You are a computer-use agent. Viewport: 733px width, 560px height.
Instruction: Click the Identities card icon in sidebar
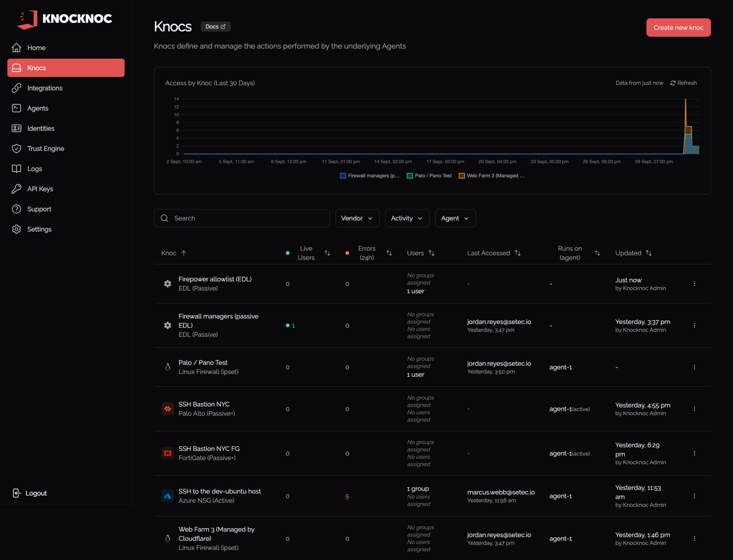click(17, 128)
